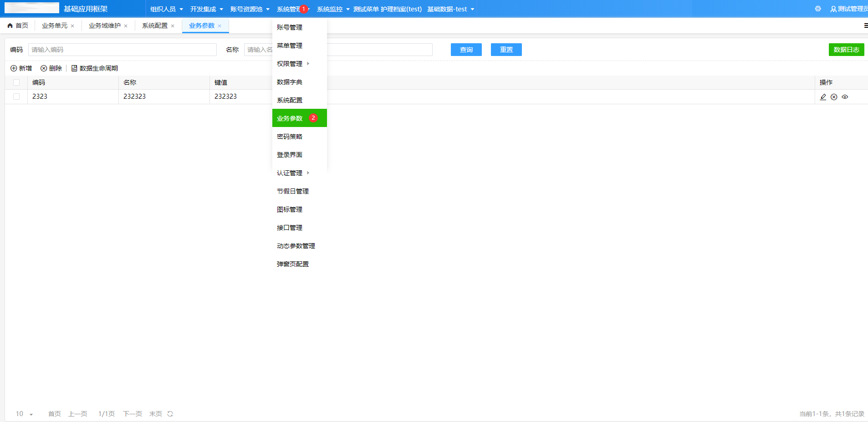Expand the 权限管理 submenu

point(293,64)
